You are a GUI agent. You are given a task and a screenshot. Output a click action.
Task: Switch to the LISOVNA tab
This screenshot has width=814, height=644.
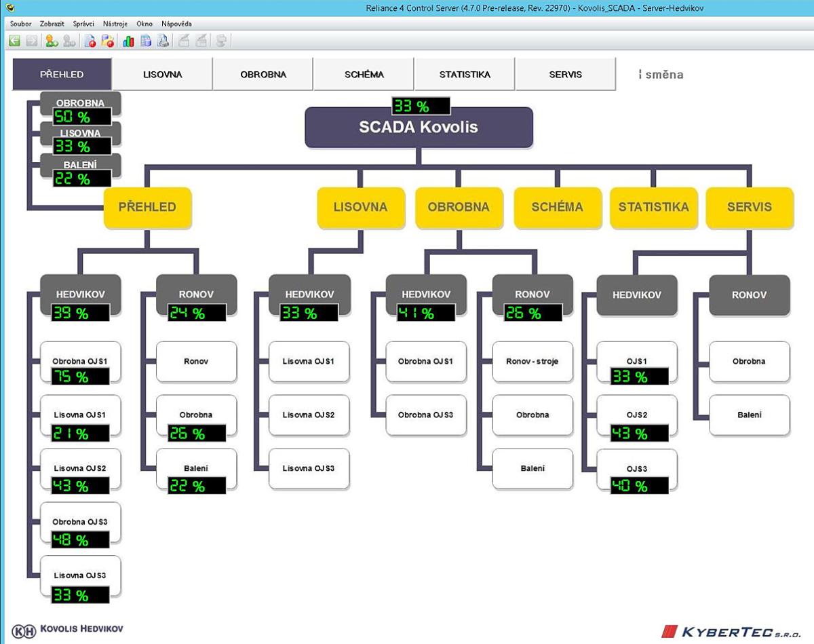point(162,75)
